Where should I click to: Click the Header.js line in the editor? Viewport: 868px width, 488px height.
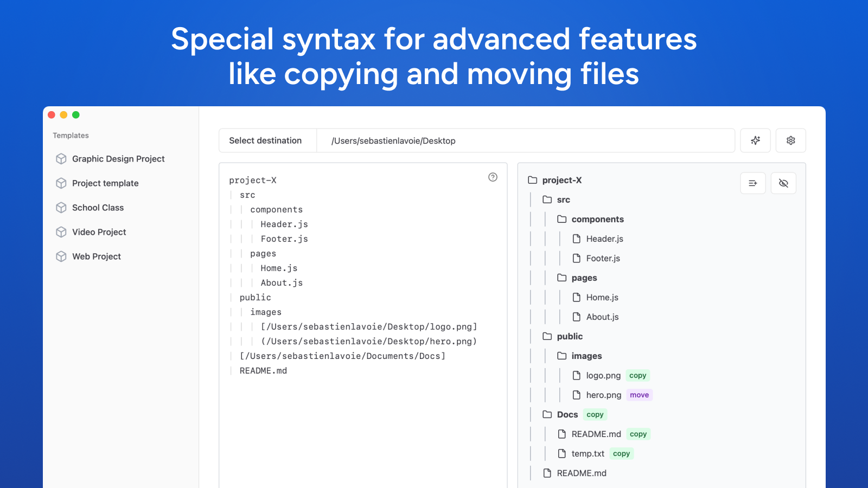click(284, 224)
